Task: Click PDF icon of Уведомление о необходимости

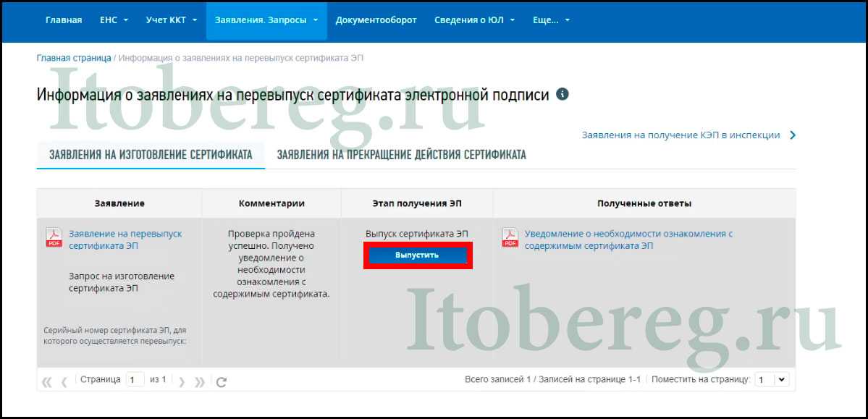Action: (x=510, y=237)
